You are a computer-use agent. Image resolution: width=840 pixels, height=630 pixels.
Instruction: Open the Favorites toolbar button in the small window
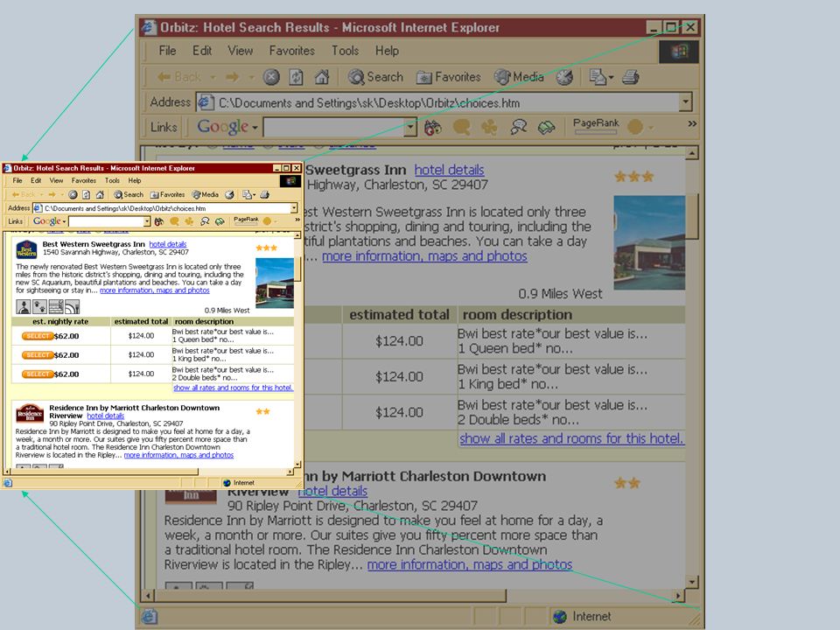click(168, 194)
